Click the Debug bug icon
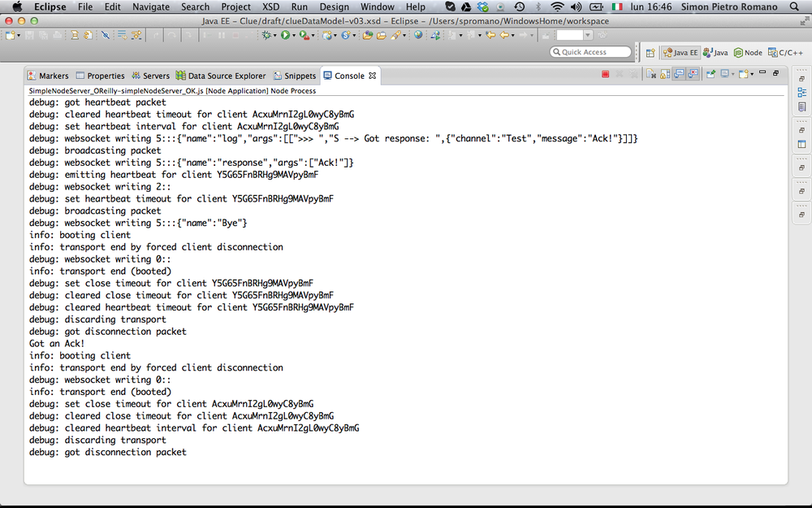This screenshot has width=812, height=508. tap(267, 36)
